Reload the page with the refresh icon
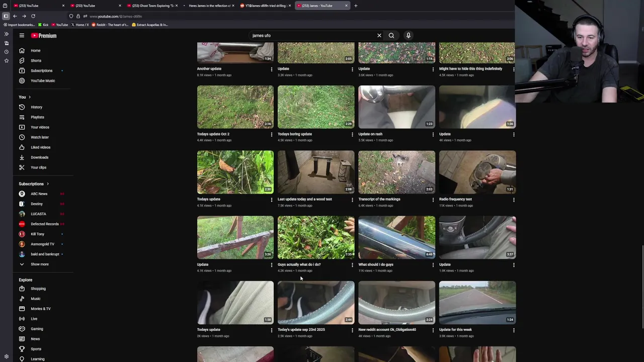The width and height of the screenshot is (644, 362). tap(33, 16)
